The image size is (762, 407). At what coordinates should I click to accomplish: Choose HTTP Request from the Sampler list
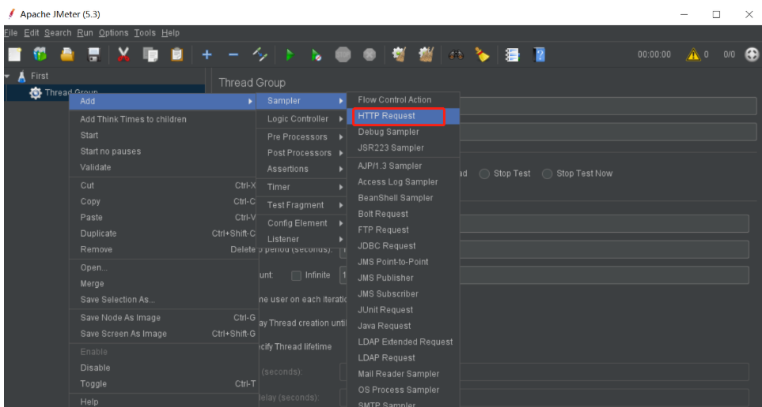(386, 116)
